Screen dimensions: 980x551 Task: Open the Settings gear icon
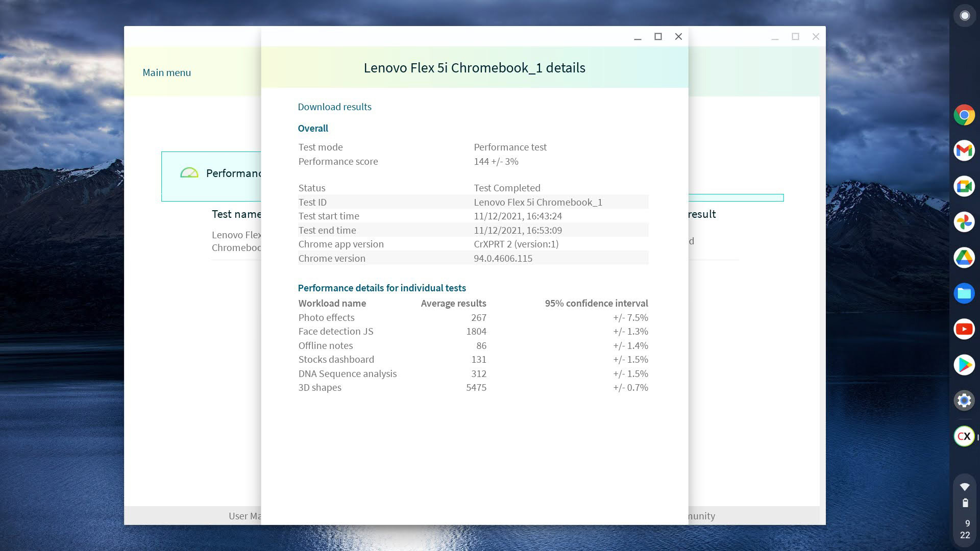point(964,400)
